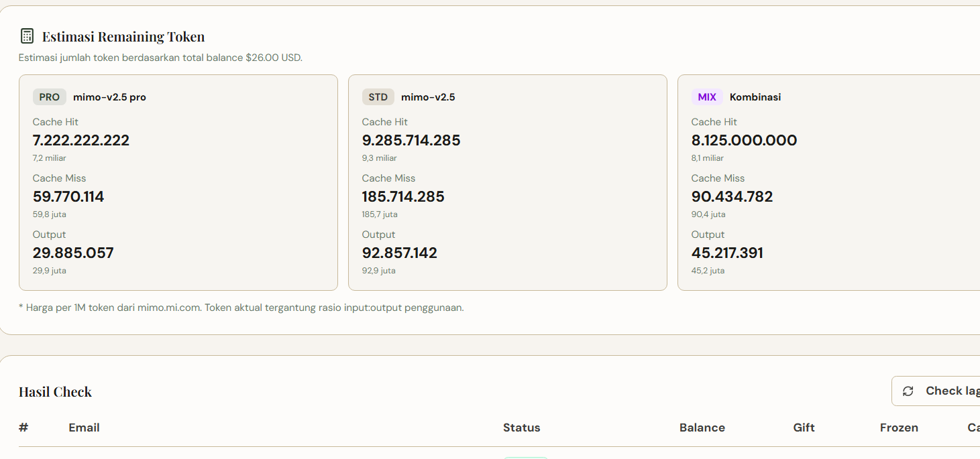Select the MIX badge on Kombinasi card
The image size is (980, 459).
click(707, 97)
